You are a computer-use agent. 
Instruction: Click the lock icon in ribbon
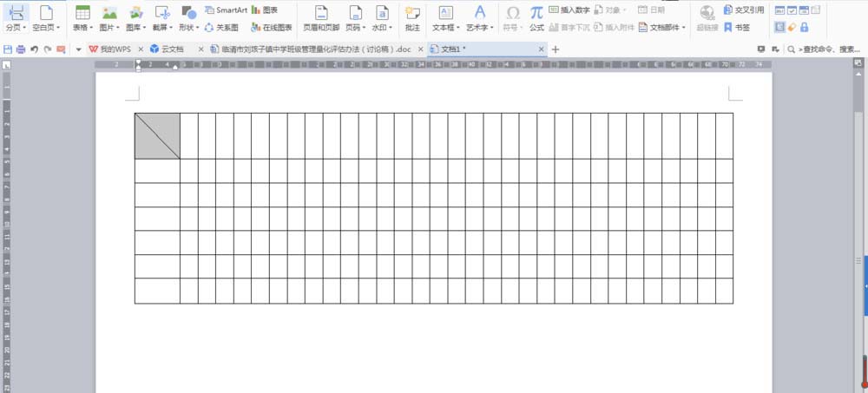[805, 27]
